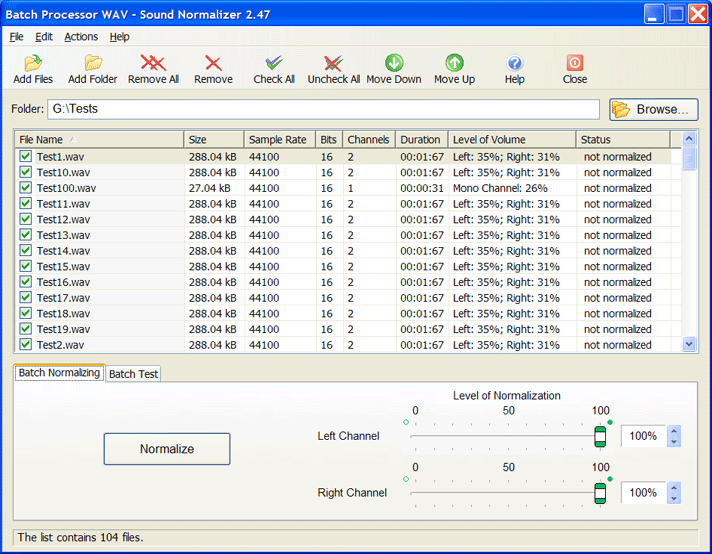Open the File menu

[16, 37]
